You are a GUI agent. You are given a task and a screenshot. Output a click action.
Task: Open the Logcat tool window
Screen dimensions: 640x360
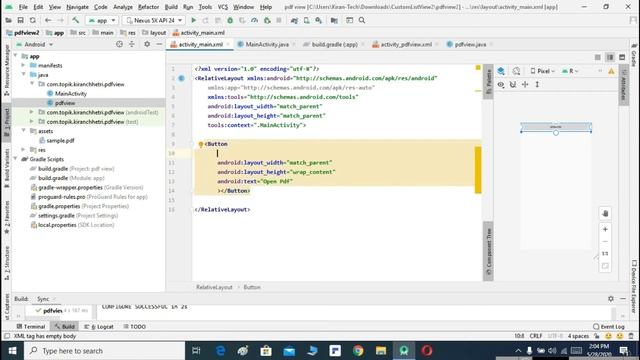click(x=99, y=327)
